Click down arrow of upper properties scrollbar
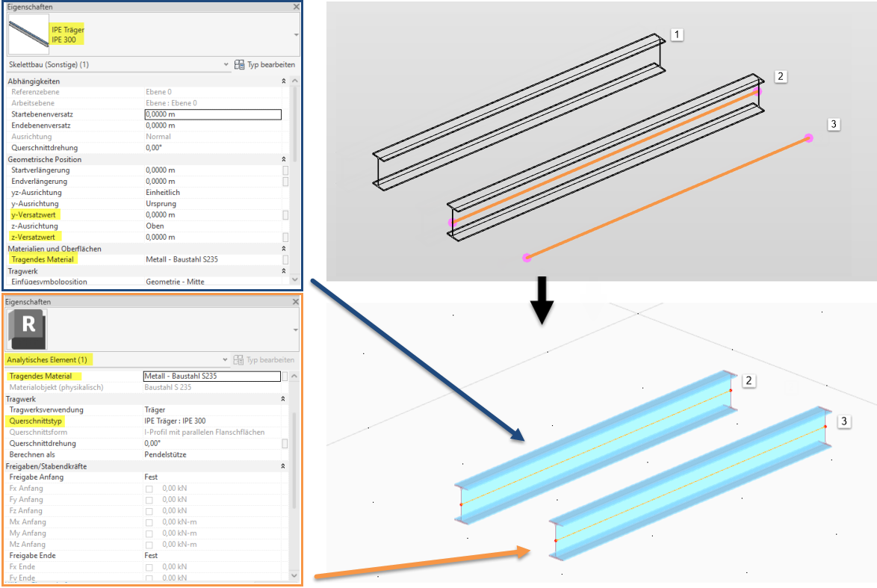Screen dimensions: 877x588 295,279
